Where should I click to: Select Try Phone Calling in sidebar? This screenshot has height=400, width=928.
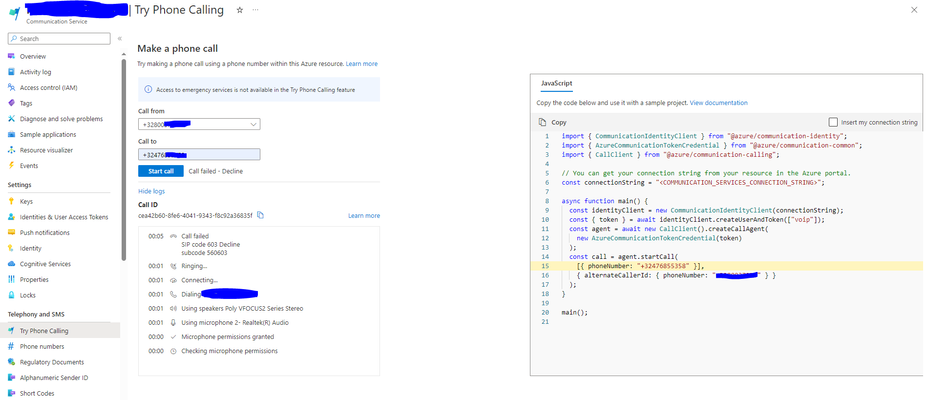(60, 331)
